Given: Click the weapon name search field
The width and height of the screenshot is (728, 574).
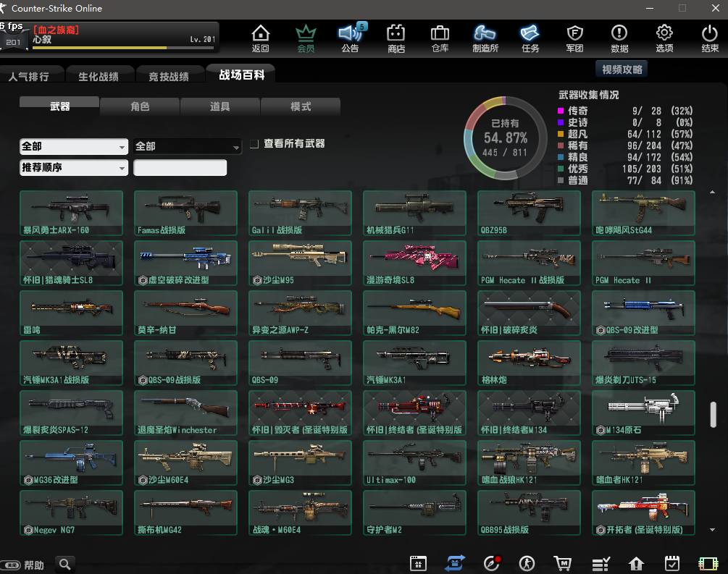Looking at the screenshot, I should (180, 167).
